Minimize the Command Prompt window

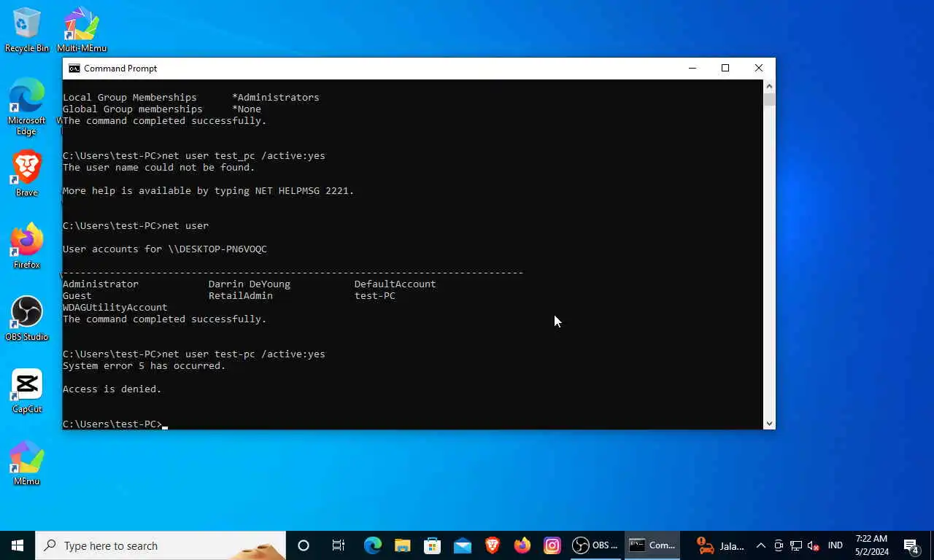pos(692,69)
